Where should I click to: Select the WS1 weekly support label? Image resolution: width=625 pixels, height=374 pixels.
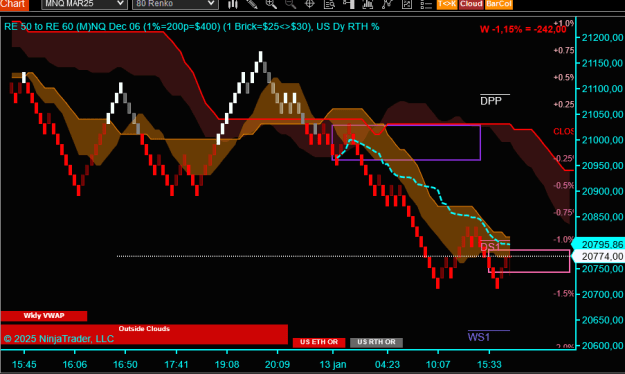[x=478, y=337]
